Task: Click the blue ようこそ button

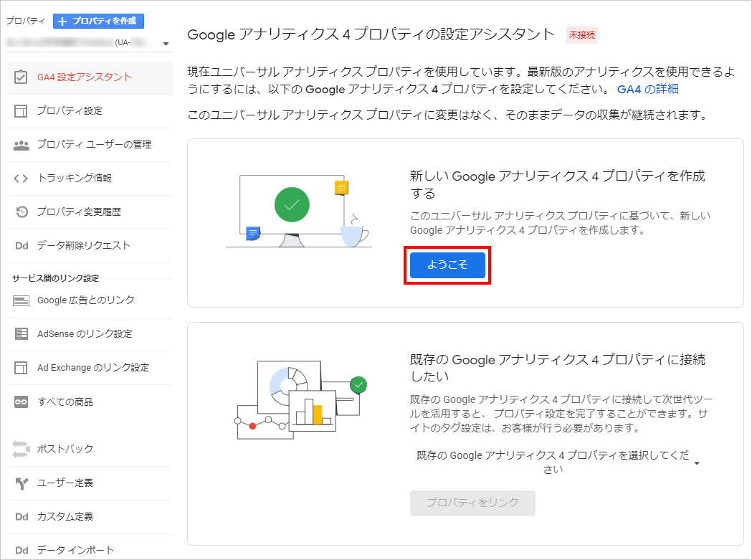Action: point(447,265)
